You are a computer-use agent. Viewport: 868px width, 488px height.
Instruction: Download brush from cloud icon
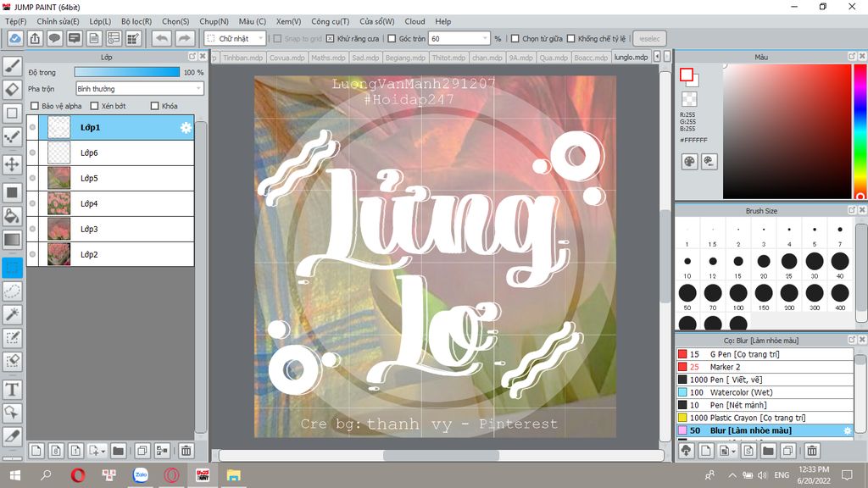[x=687, y=451]
